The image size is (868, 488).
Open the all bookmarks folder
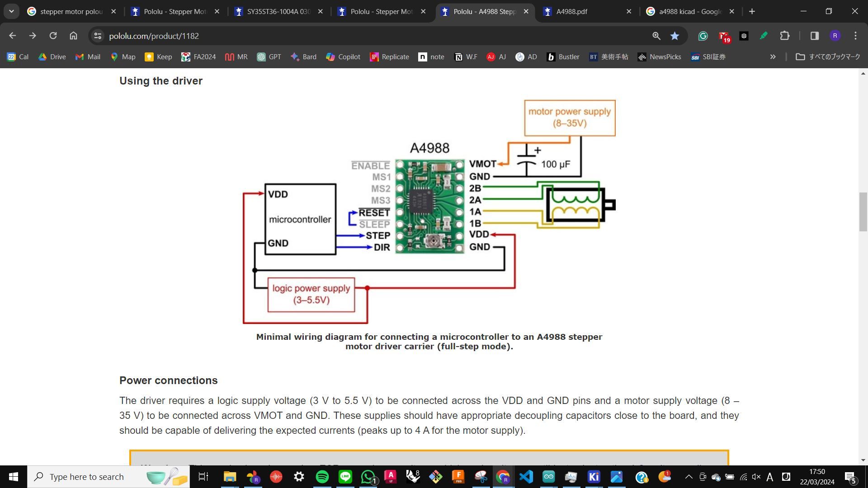[x=828, y=57]
